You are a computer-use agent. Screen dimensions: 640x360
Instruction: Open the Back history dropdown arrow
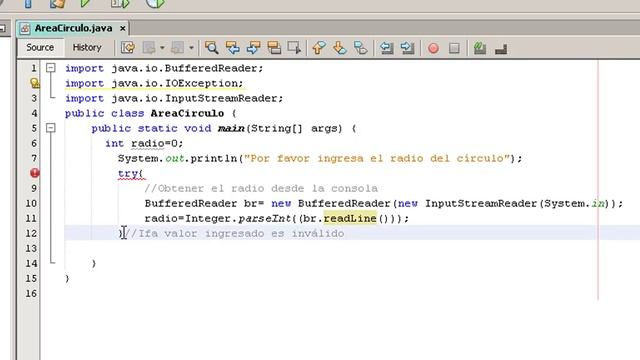[162, 48]
